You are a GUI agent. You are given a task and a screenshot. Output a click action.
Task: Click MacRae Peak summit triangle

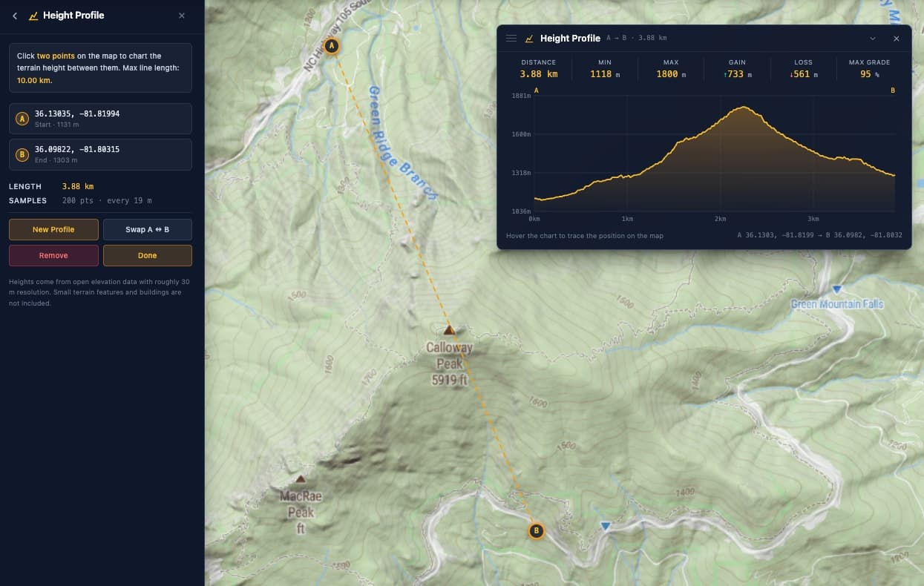tap(301, 479)
